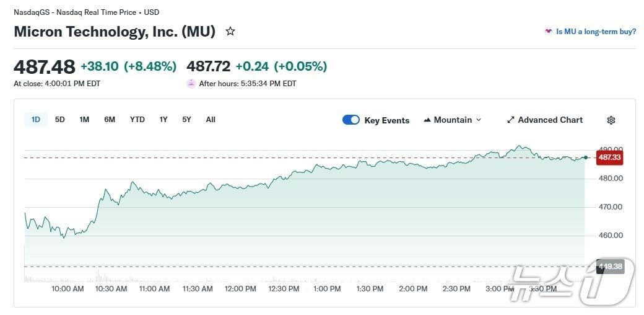
Task: Select the YTD range
Action: point(137,120)
